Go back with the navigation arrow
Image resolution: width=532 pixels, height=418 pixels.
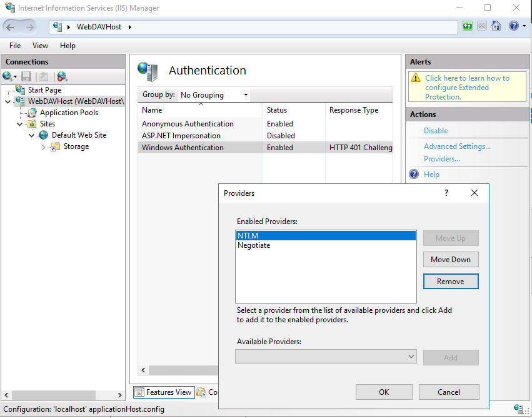10,27
